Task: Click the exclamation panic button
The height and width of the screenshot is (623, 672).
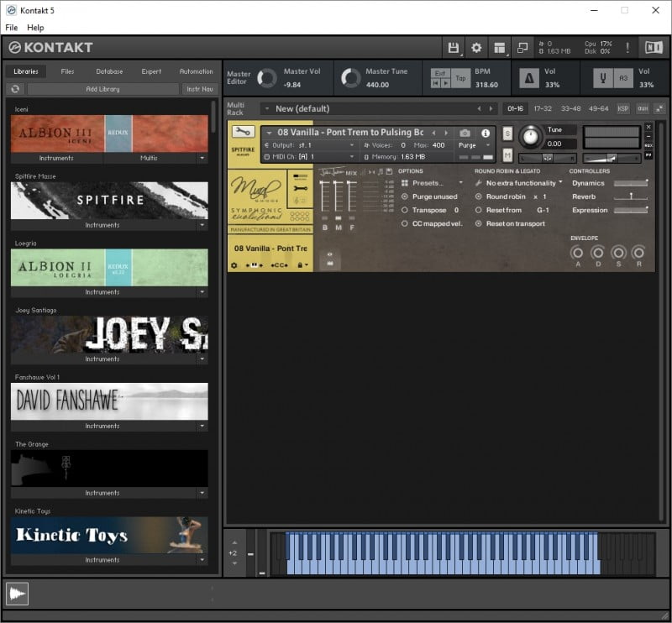Action: tap(627, 47)
